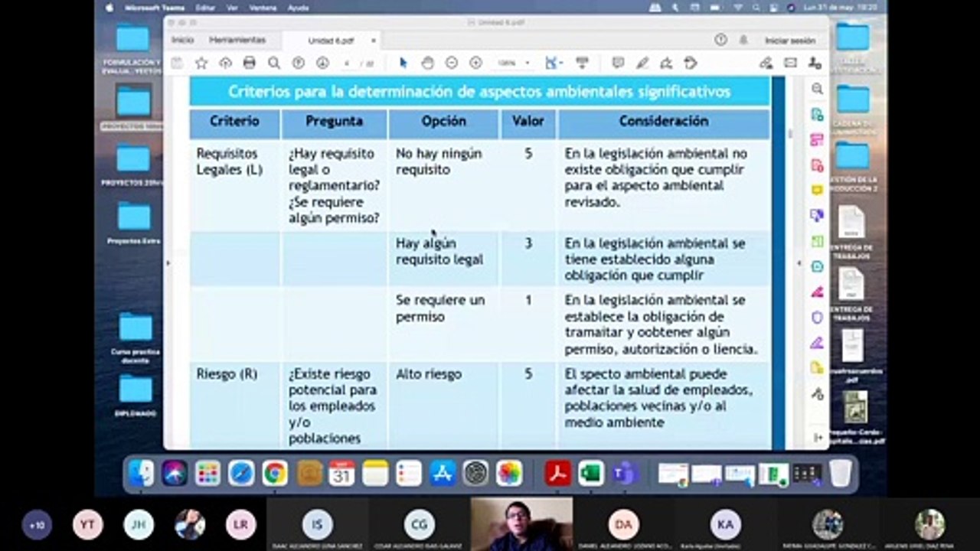This screenshot has width=980, height=551.
Task: Open notifications bell icon
Action: point(743,40)
